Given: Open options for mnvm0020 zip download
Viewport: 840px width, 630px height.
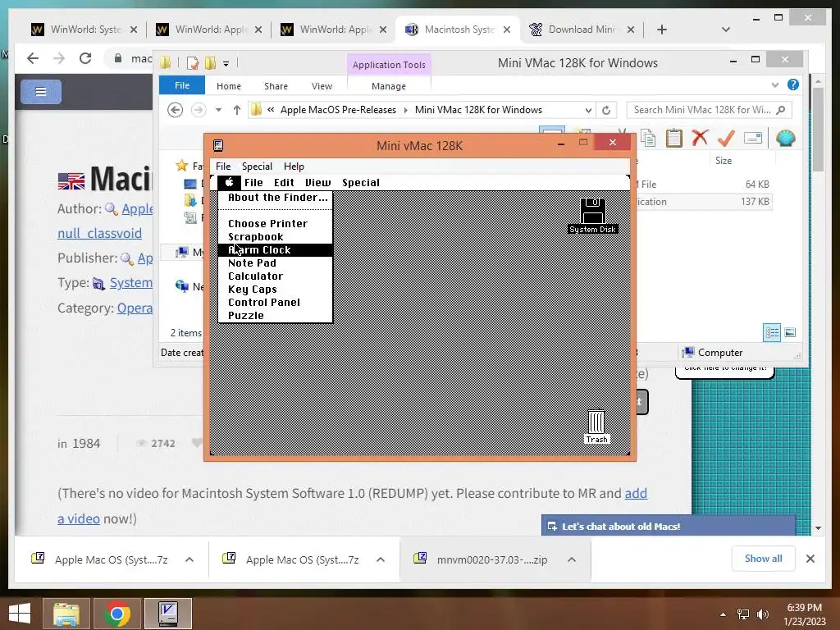Looking at the screenshot, I should (572, 559).
